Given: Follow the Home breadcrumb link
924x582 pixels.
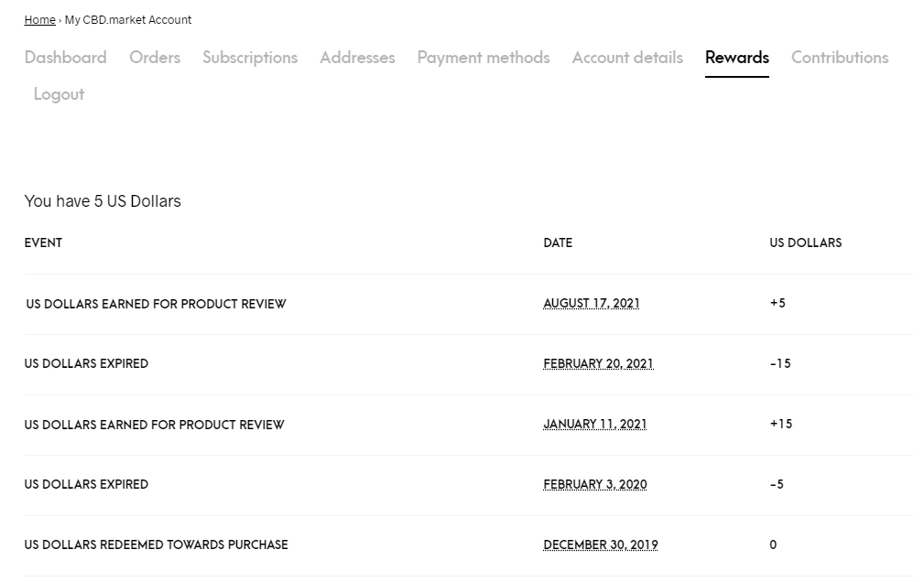Looking at the screenshot, I should coord(39,20).
